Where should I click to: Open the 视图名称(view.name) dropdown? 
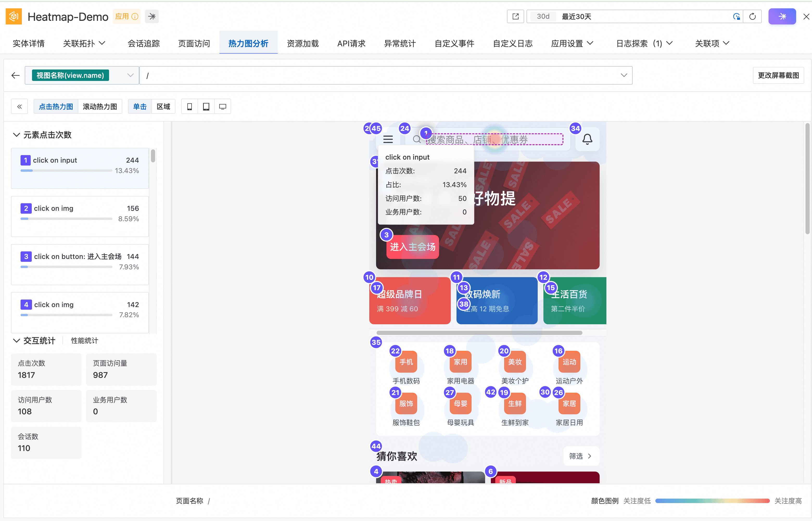pyautogui.click(x=82, y=75)
